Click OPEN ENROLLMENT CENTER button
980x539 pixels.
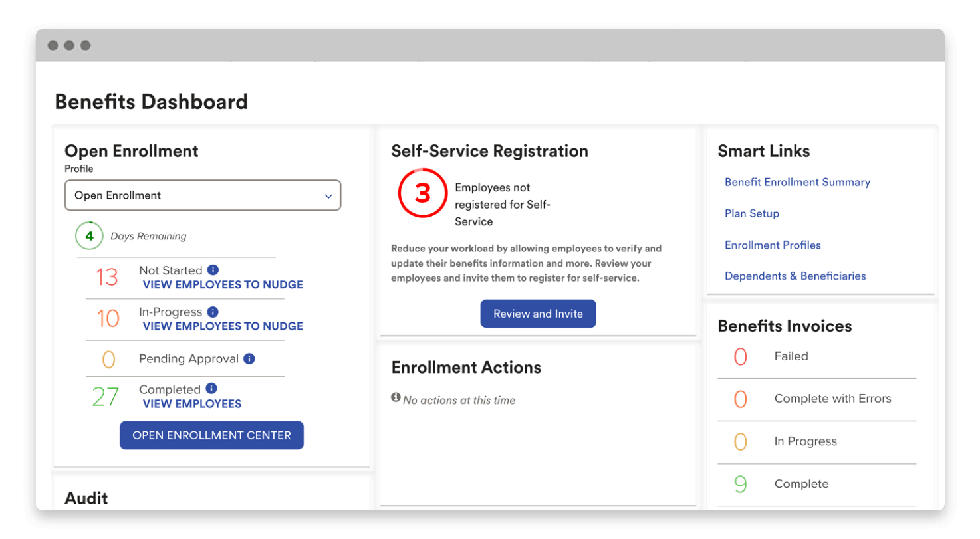coord(211,435)
